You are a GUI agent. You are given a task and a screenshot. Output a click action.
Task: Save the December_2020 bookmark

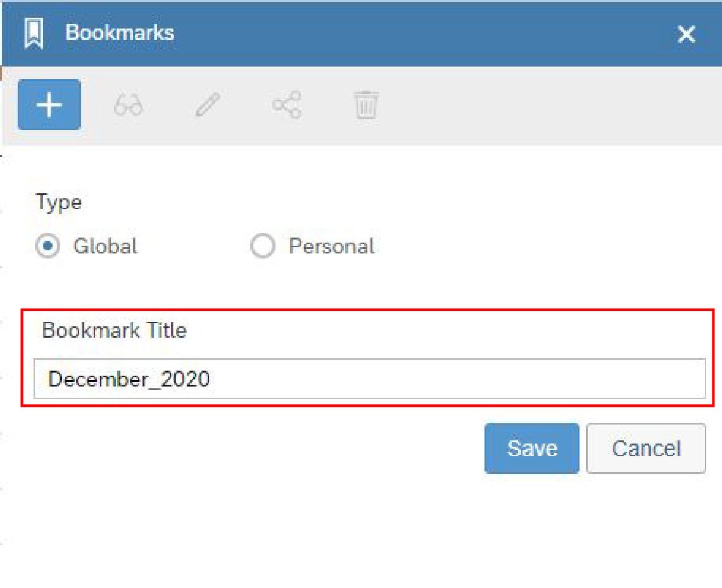[x=531, y=448]
